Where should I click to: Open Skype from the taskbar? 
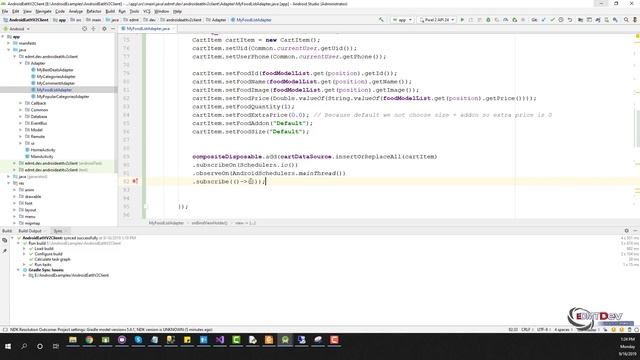pos(138,340)
